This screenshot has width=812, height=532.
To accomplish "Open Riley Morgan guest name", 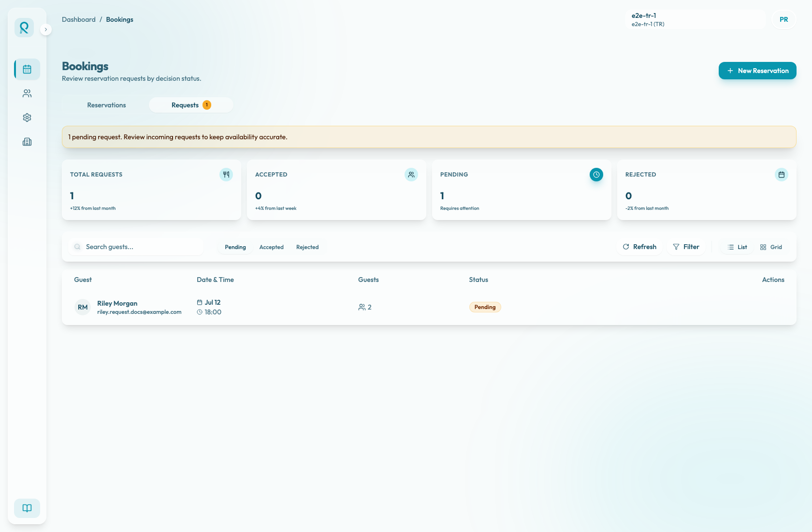I will pos(117,303).
